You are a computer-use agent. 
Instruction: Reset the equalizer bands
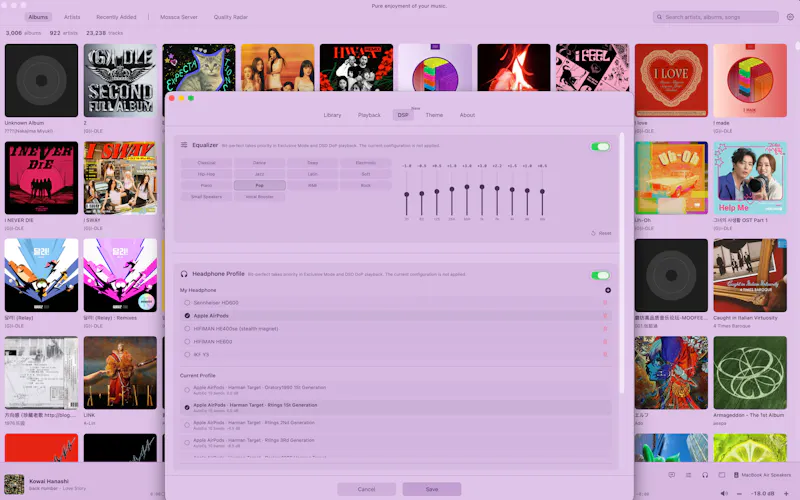[601, 233]
